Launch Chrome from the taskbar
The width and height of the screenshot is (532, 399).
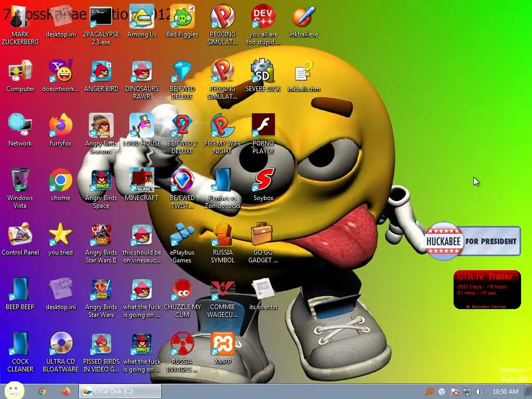point(42,391)
